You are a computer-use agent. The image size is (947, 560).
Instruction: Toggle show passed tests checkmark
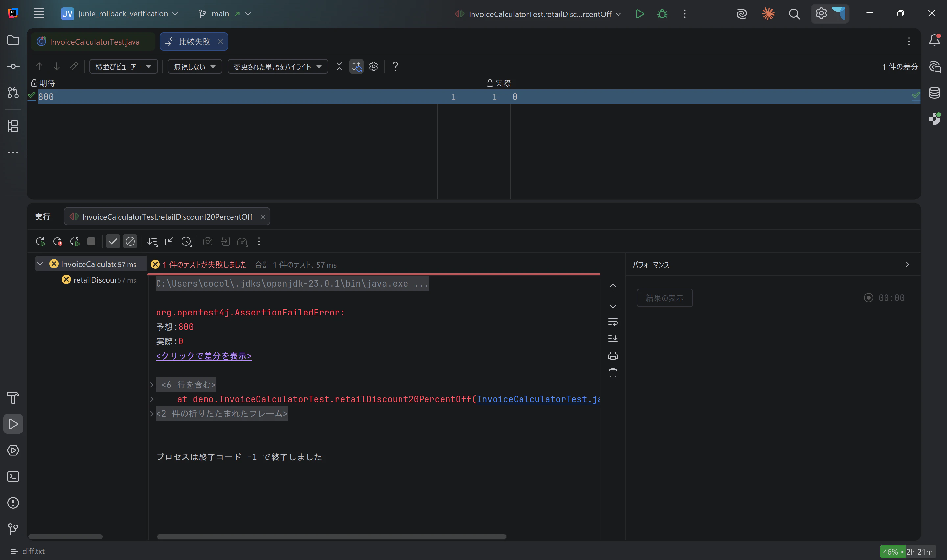click(x=113, y=241)
